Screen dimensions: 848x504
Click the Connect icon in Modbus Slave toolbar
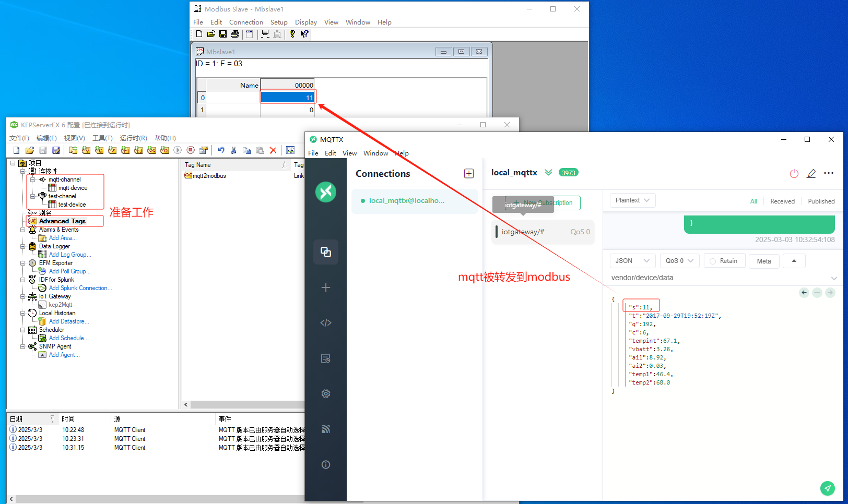265,34
